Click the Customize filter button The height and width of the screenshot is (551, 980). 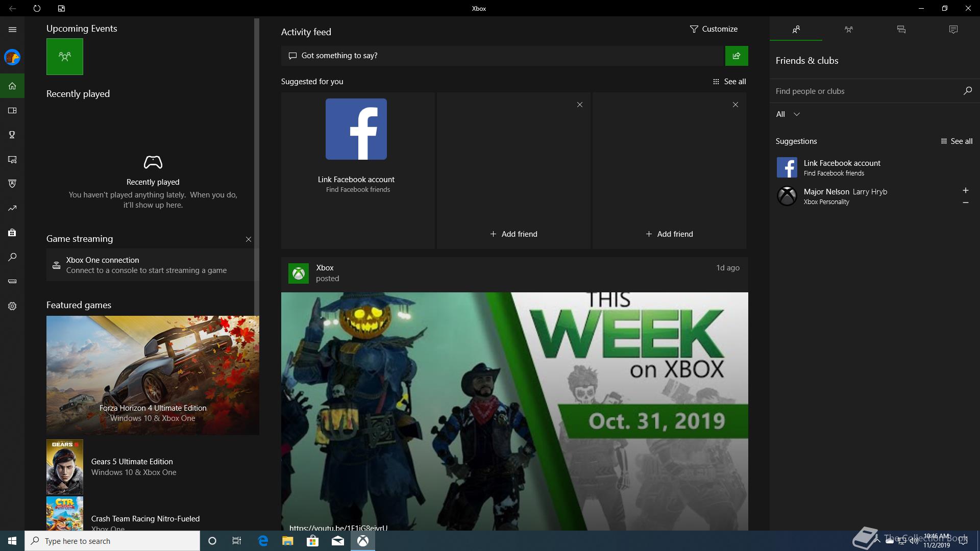(714, 29)
